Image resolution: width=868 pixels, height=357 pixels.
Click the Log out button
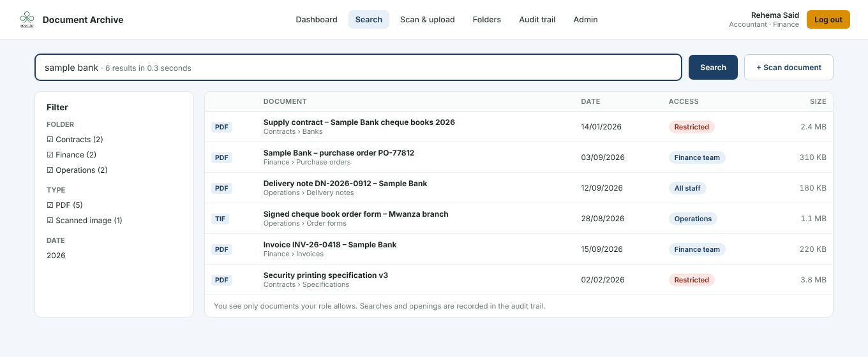(828, 20)
